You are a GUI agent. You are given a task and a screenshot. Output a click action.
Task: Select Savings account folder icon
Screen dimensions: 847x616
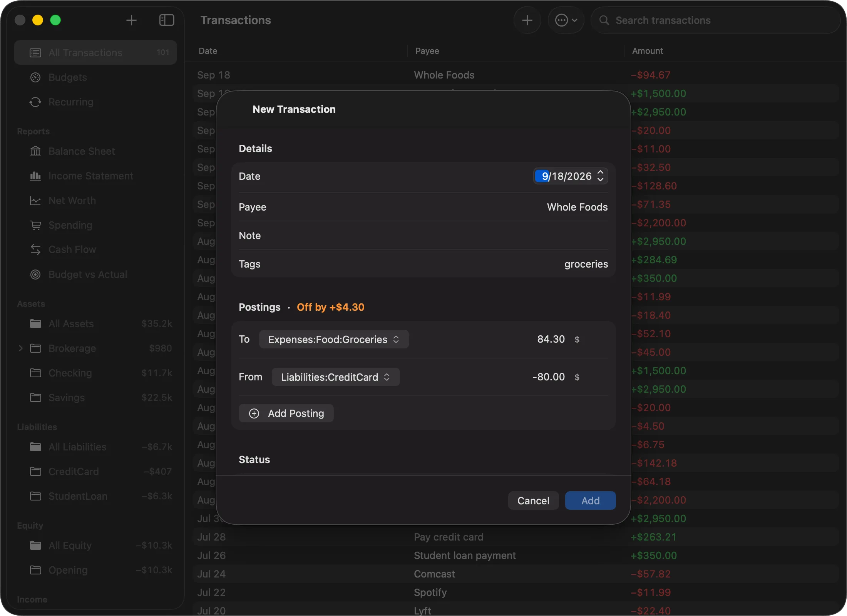coord(35,398)
